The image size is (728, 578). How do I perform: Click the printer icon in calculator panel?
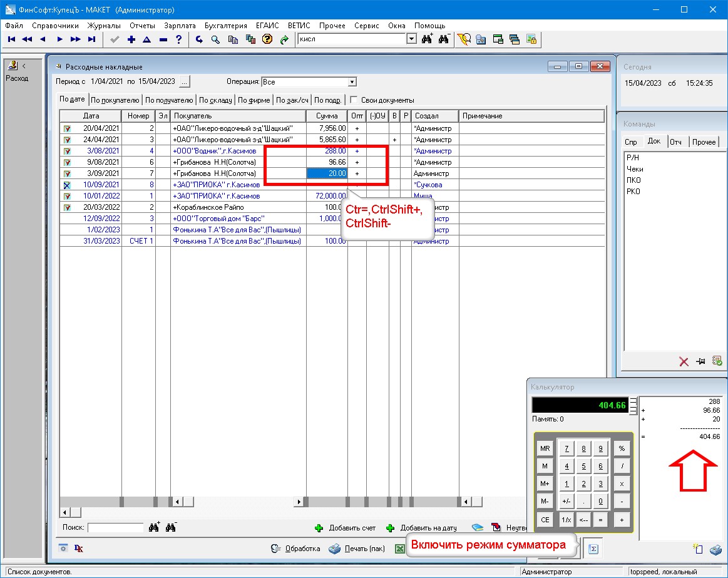pyautogui.click(x=715, y=549)
